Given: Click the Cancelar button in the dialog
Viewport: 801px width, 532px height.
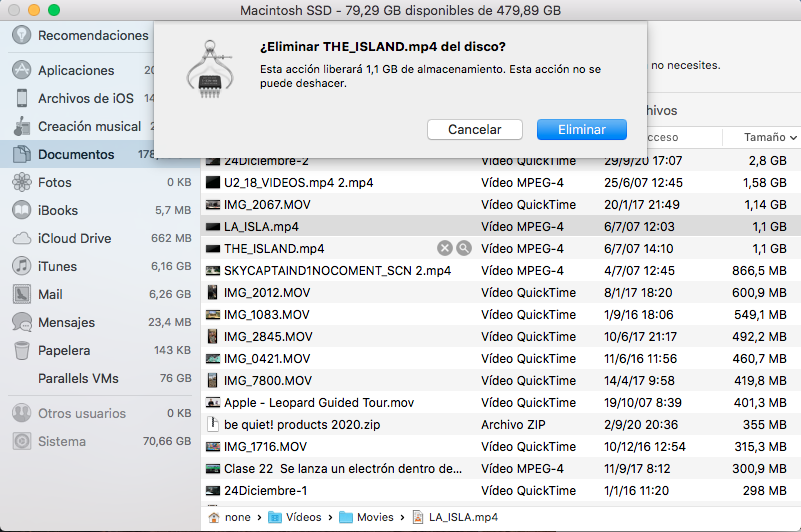Looking at the screenshot, I should coord(475,129).
